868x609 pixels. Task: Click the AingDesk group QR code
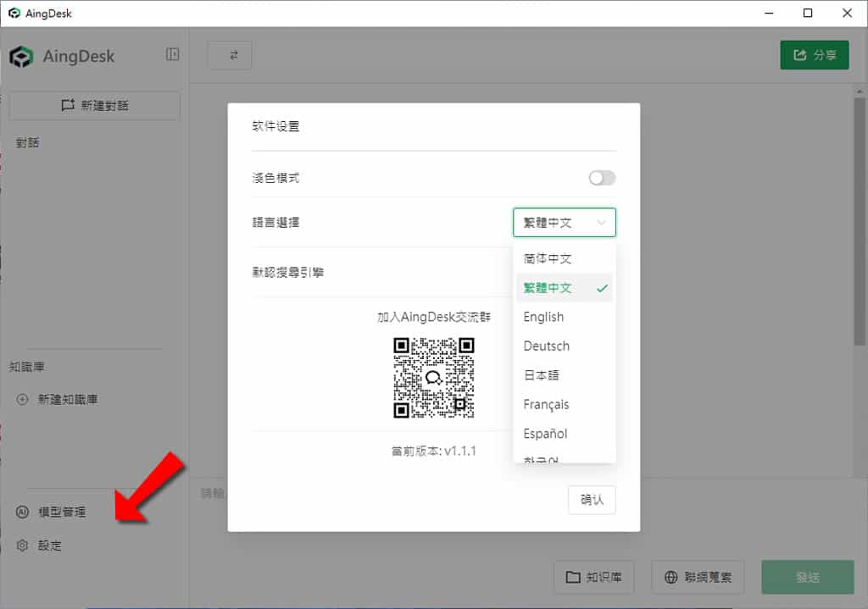coord(434,378)
